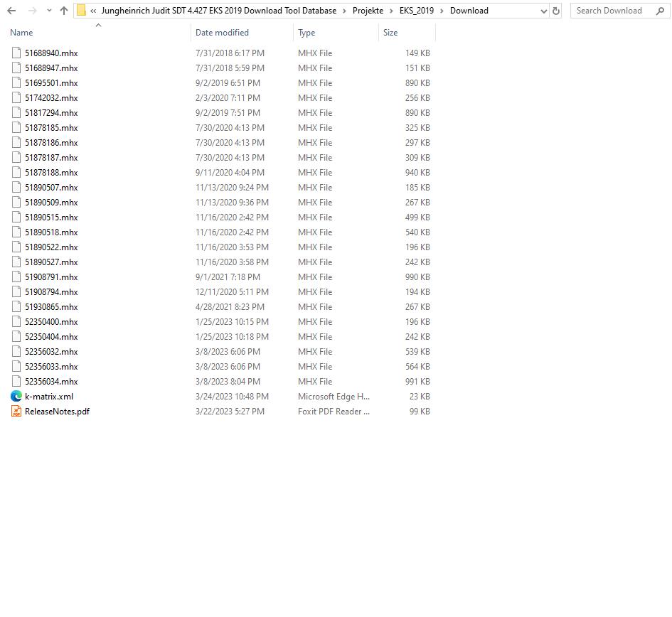Select file icon for 51742032.mhx
This screenshot has width=672, height=617.
pyautogui.click(x=16, y=97)
